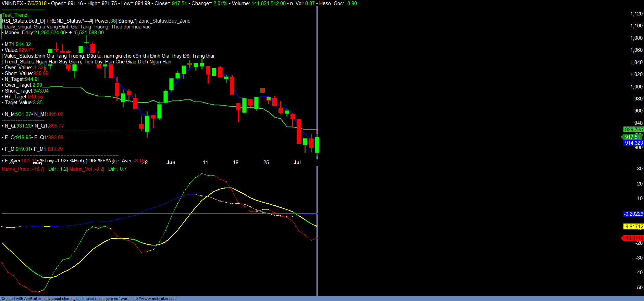Click the Jul label on the date axis
The width and height of the screenshot is (644, 301).
tap(297, 162)
